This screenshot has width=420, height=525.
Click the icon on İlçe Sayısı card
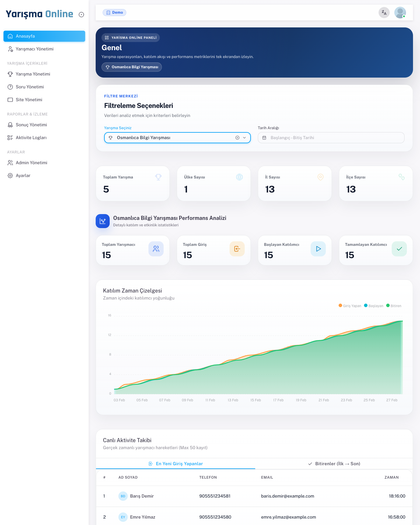402,177
